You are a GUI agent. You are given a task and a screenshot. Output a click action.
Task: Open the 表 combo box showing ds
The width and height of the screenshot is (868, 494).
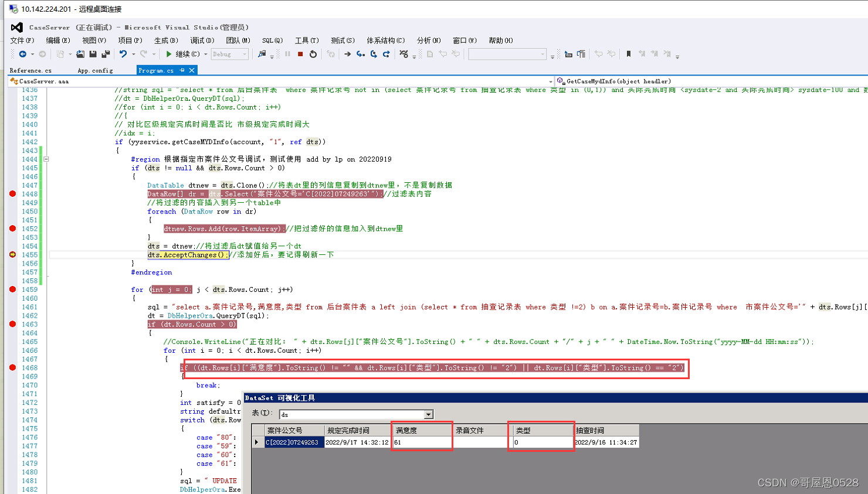click(x=429, y=414)
